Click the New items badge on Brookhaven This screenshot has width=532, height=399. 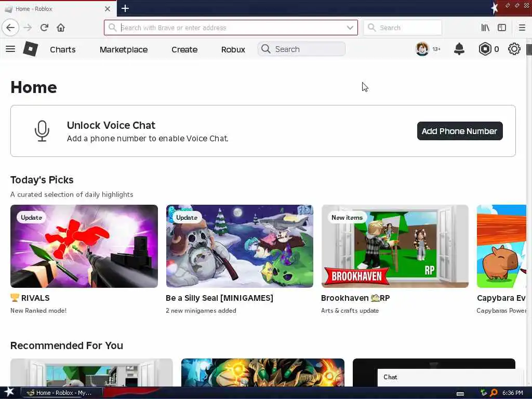[x=347, y=218]
